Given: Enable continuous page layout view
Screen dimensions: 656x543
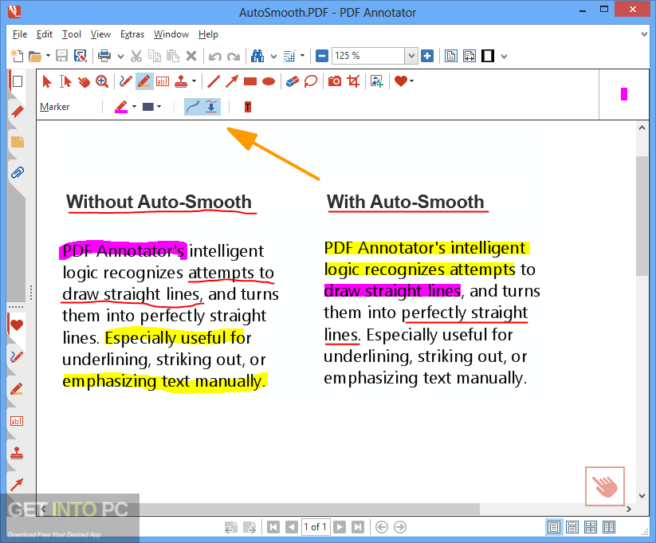Looking at the screenshot, I should [x=572, y=527].
